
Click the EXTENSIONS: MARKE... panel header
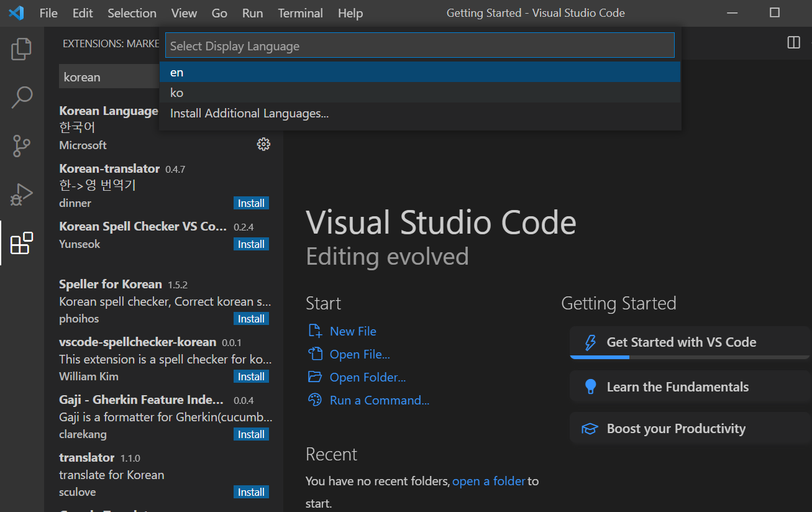click(x=111, y=43)
